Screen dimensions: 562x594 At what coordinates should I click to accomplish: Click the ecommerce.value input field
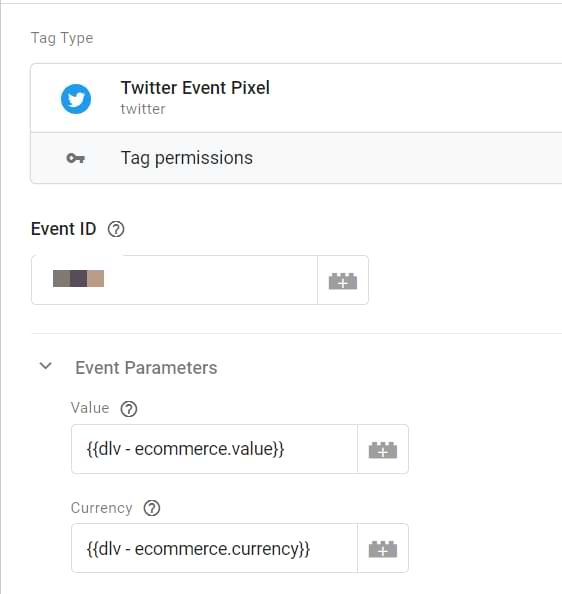[214, 449]
